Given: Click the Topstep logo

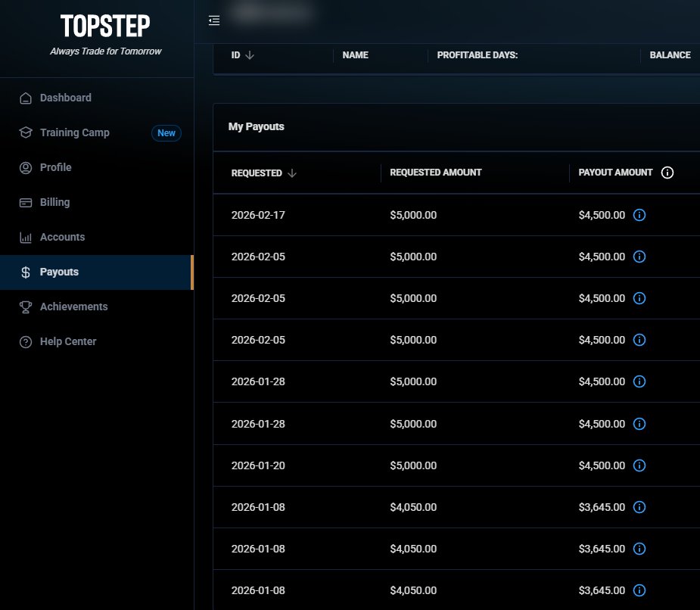Looking at the screenshot, I should click(105, 26).
